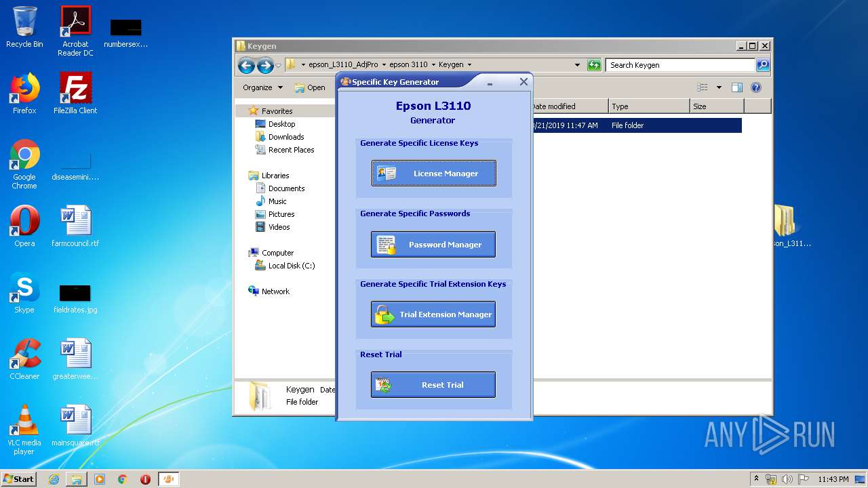Select the Google Chrome desktop shortcut

(24, 164)
